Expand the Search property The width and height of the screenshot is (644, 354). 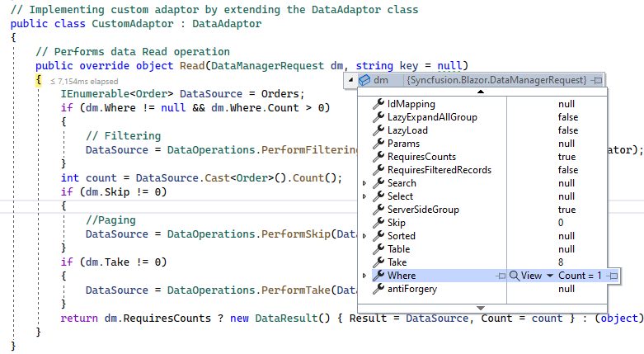pyautogui.click(x=364, y=183)
